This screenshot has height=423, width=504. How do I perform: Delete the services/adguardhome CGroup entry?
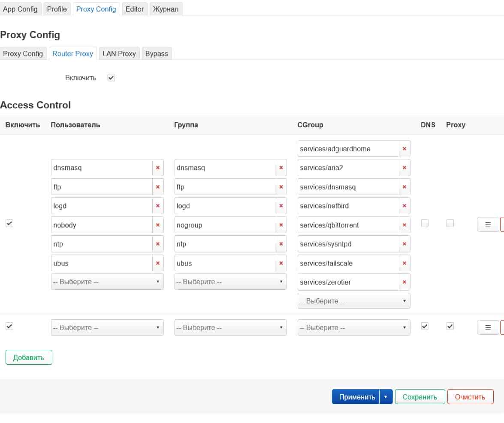coord(404,148)
